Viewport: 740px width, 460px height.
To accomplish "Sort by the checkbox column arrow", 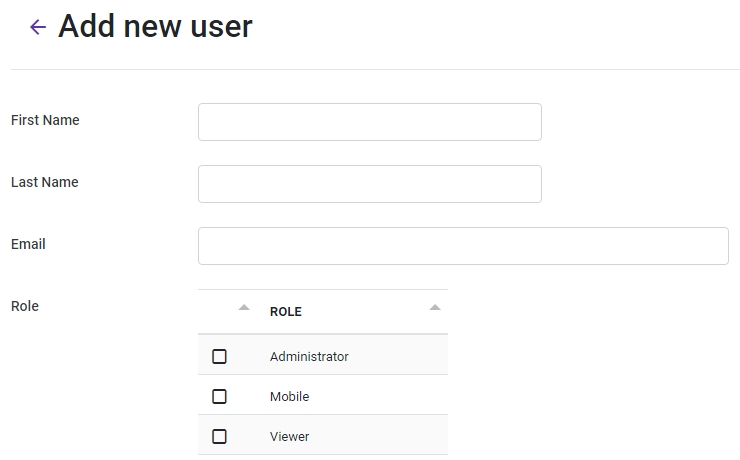I will pyautogui.click(x=244, y=308).
